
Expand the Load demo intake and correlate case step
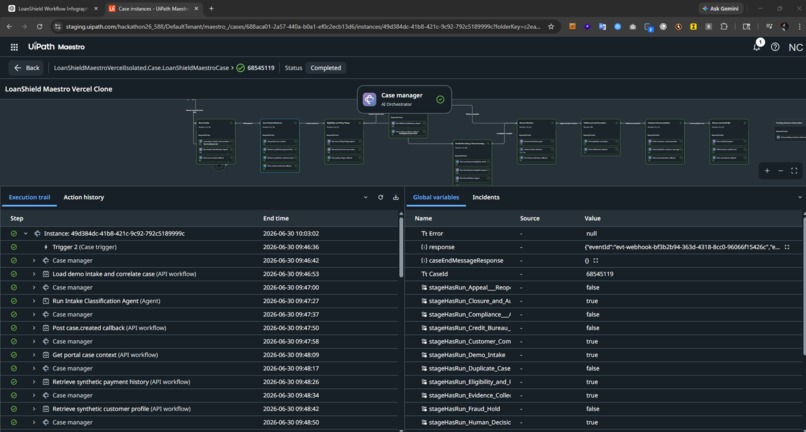34,274
